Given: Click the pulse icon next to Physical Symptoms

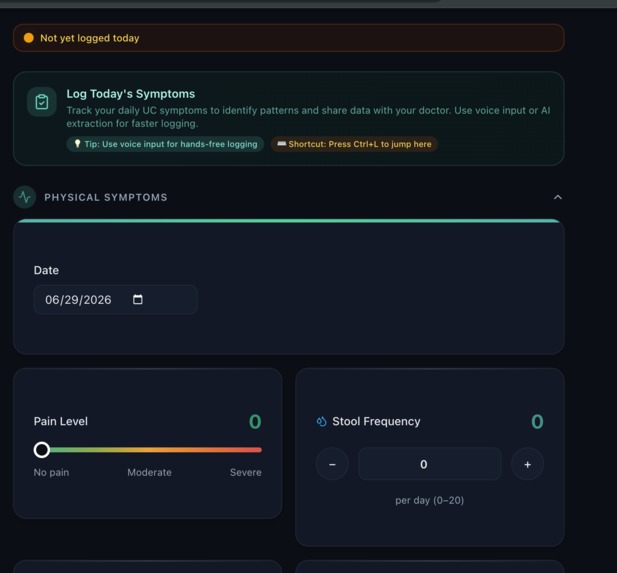Looking at the screenshot, I should pos(25,197).
